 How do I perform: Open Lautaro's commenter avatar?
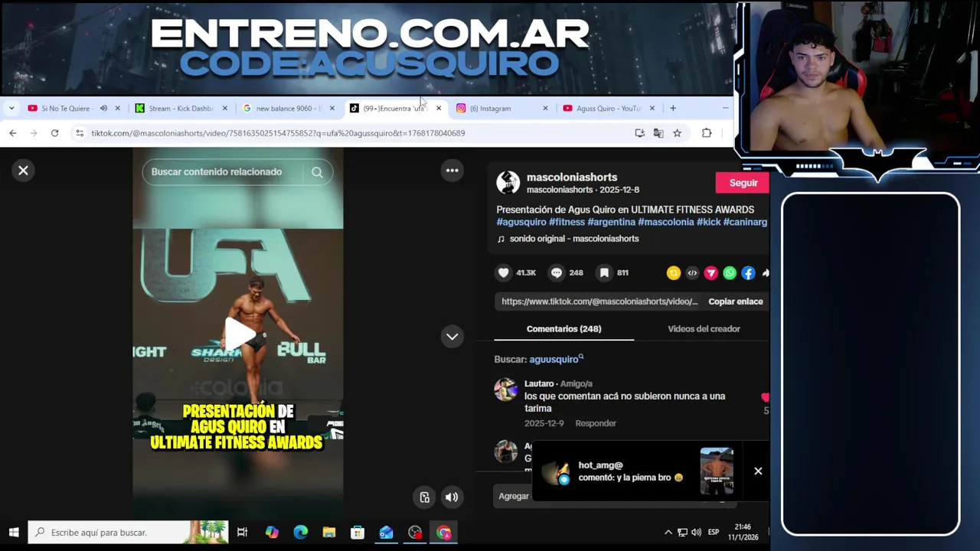click(x=506, y=390)
